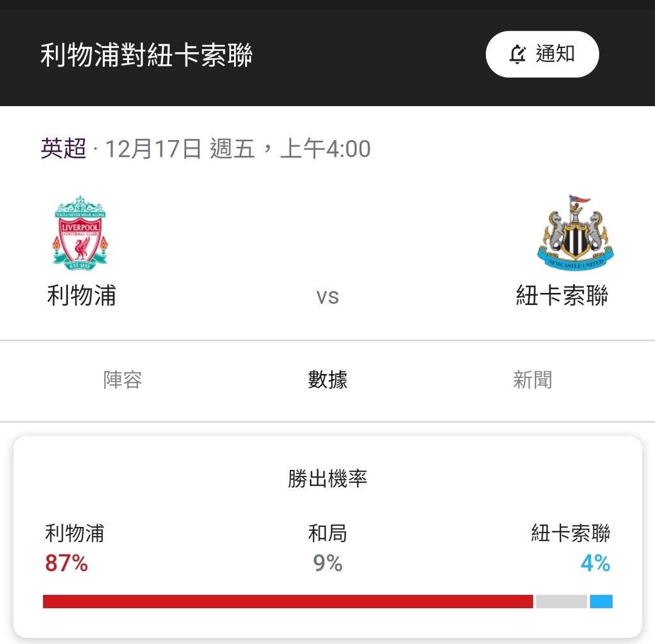Screen dimensions: 655x644
Task: Select the 數據 stats tab
Action: [327, 380]
